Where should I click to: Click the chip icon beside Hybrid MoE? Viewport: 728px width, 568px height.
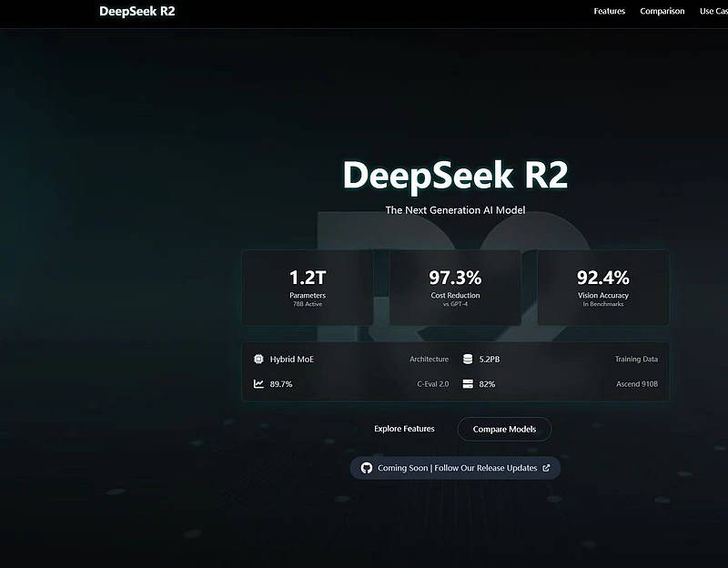258,359
